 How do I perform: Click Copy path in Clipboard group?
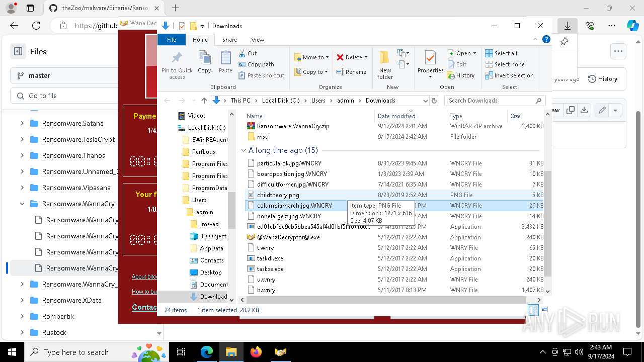[x=256, y=64]
